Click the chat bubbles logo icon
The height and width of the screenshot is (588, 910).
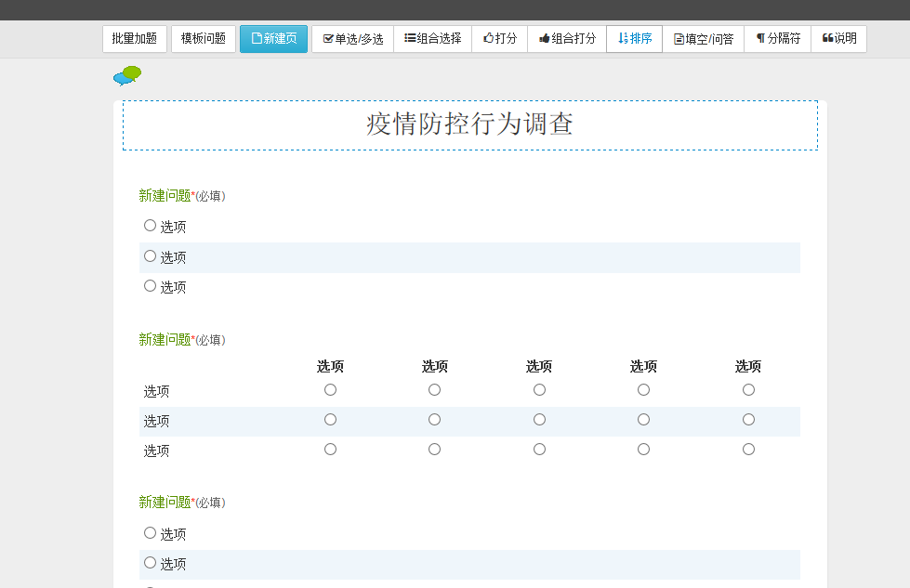pos(127,75)
